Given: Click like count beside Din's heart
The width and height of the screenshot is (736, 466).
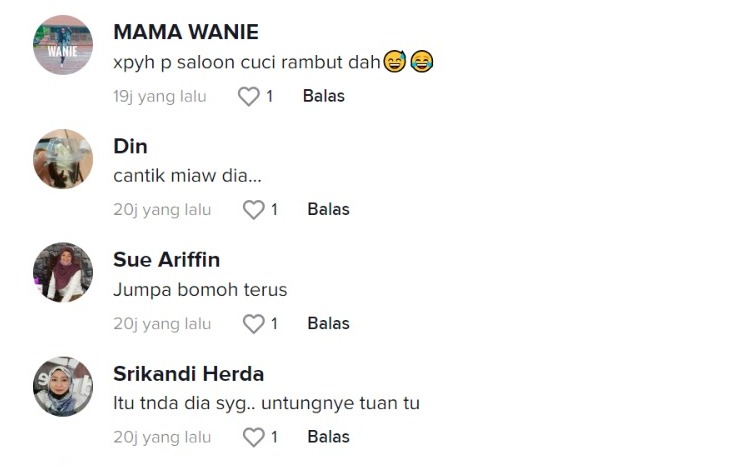Looking at the screenshot, I should tap(275, 209).
